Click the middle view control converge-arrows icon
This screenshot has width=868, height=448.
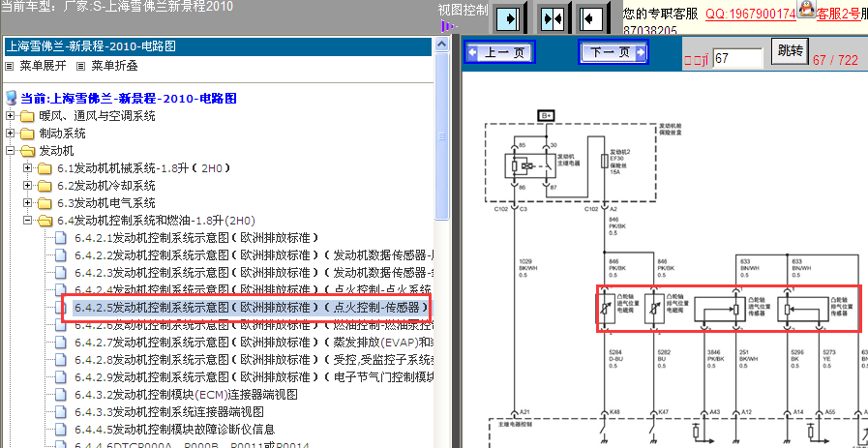pos(552,18)
